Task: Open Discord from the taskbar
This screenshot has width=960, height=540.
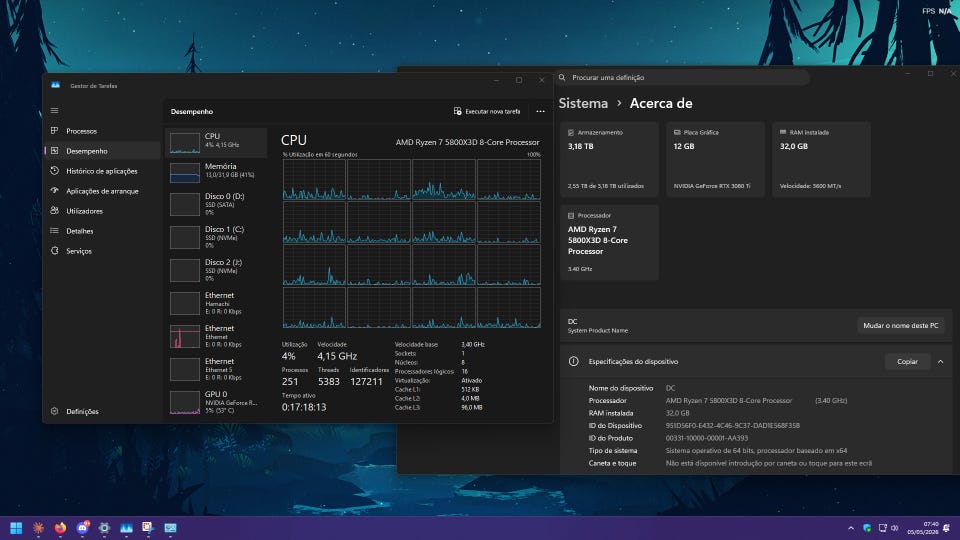Action: coord(82,528)
